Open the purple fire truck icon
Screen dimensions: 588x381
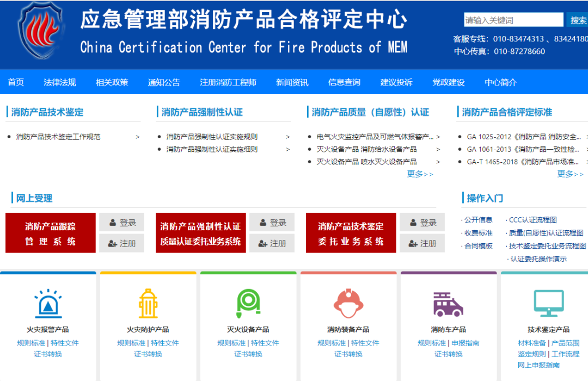(448, 304)
